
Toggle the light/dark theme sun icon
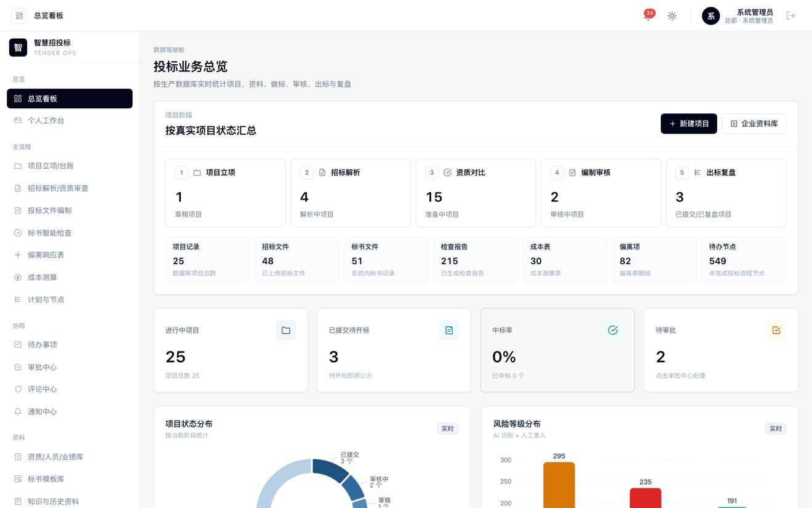(672, 16)
